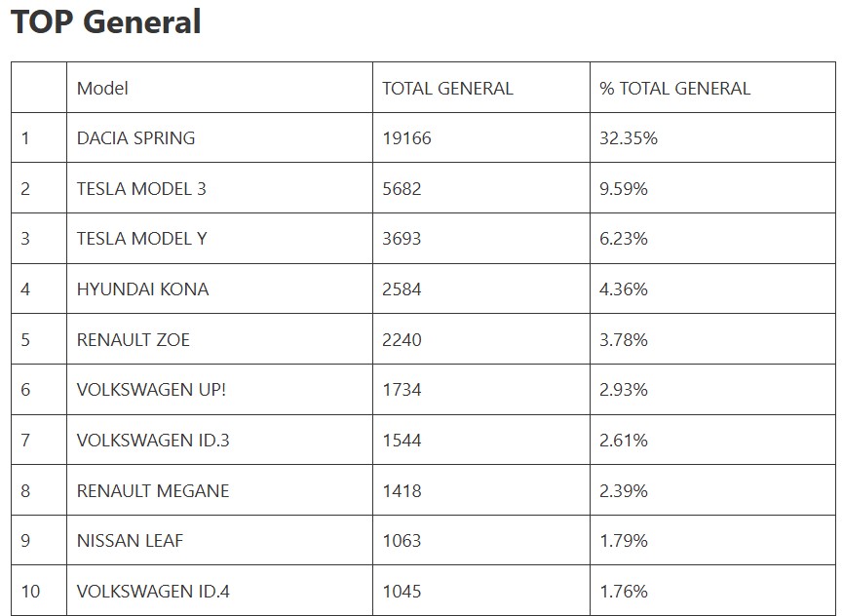This screenshot has width=843, height=616.
Task: Click the % TOTAL GENERAL column header
Action: 674,88
